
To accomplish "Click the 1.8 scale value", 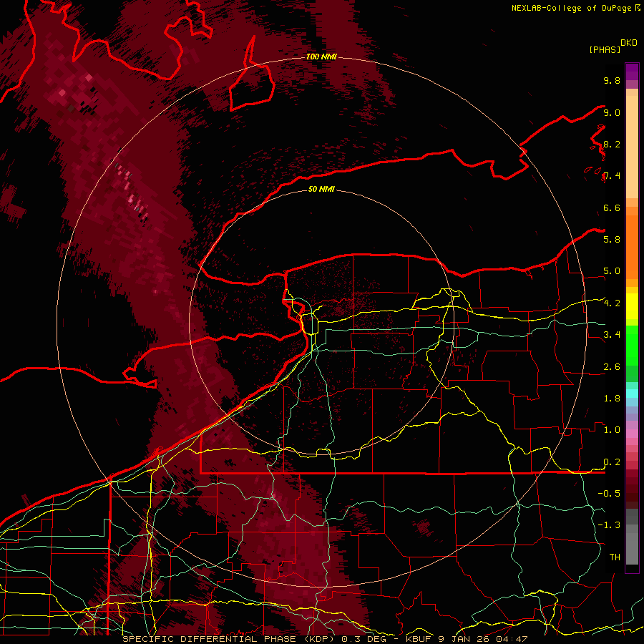I will [x=612, y=399].
